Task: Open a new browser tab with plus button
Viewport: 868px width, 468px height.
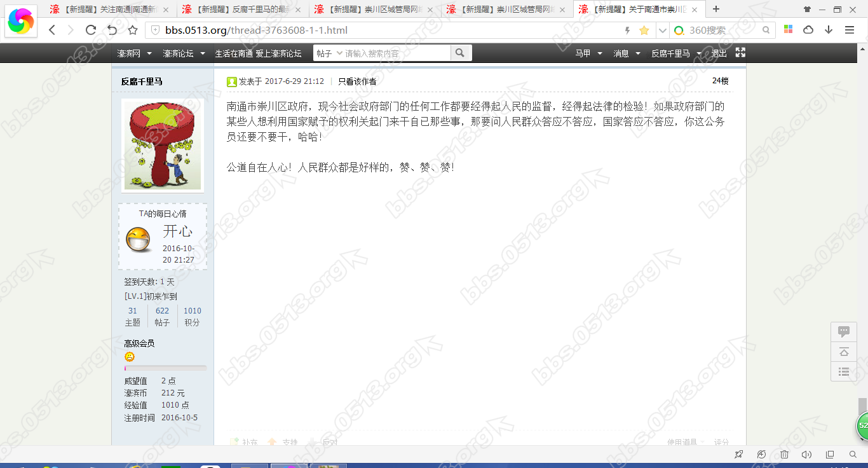Action: [716, 9]
